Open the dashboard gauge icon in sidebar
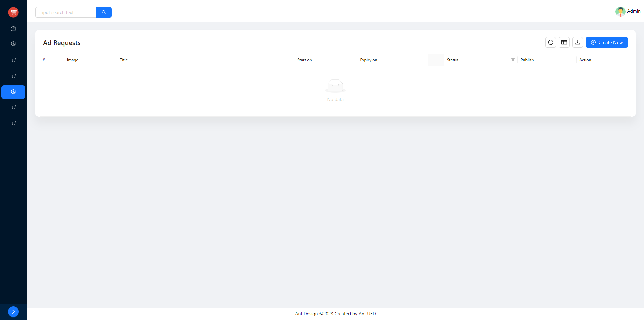The height and width of the screenshot is (320, 644). tap(13, 29)
